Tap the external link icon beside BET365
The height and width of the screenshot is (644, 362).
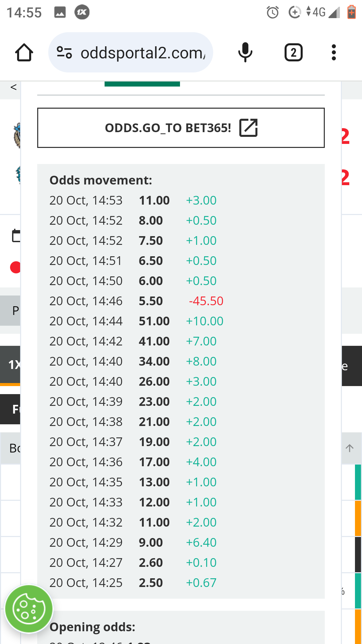248,128
